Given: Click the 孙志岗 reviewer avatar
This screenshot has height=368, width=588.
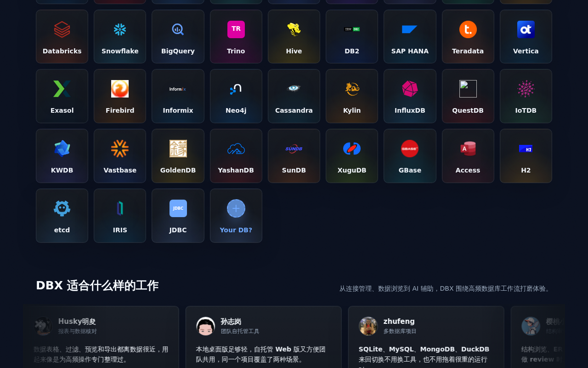Looking at the screenshot, I should 205,326.
